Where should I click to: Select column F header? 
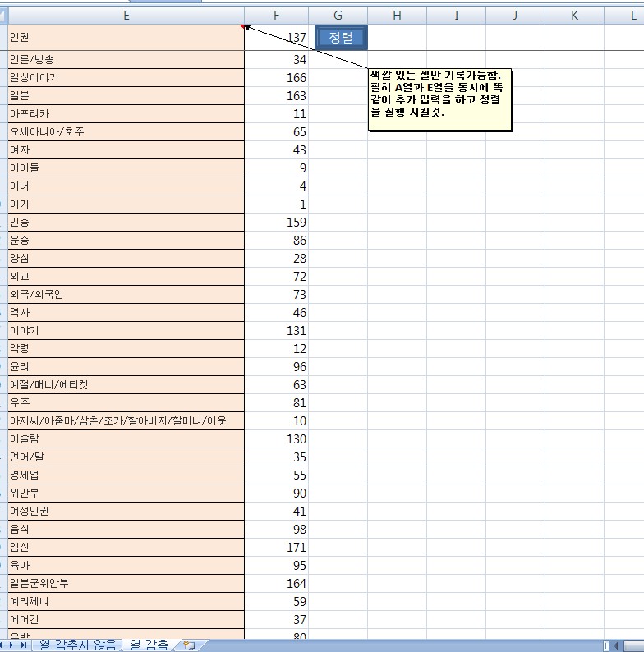point(276,15)
